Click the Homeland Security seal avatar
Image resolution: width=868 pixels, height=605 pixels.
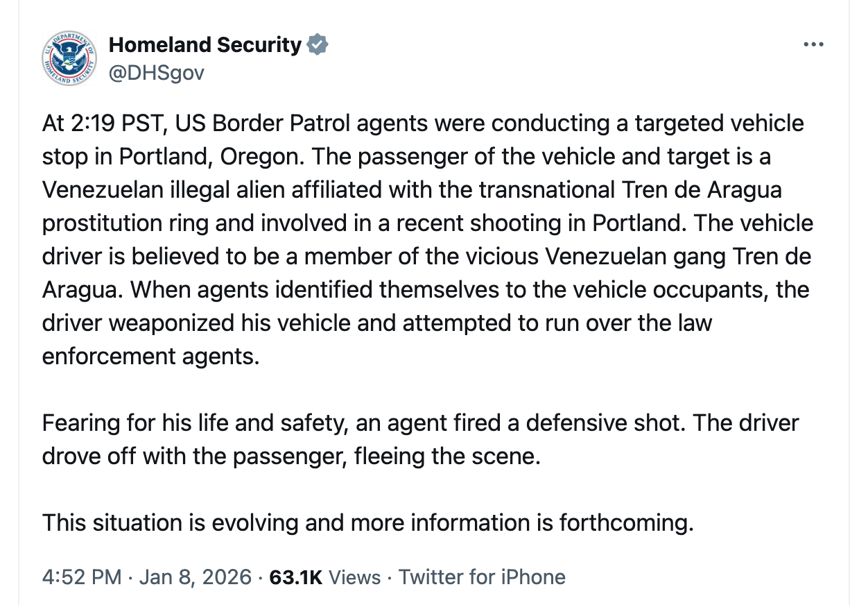[69, 58]
